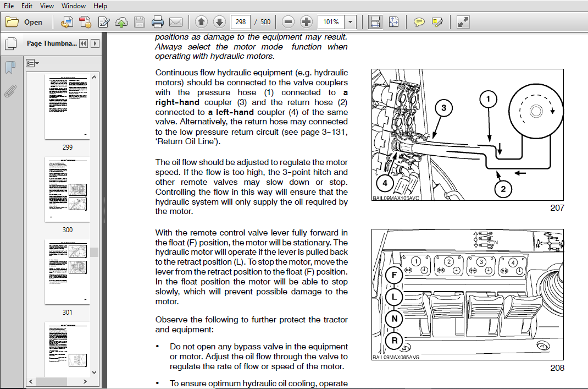The width and height of the screenshot is (588, 389).
Task: Expand the Page Thumbnails panel arrow
Action: point(95,43)
